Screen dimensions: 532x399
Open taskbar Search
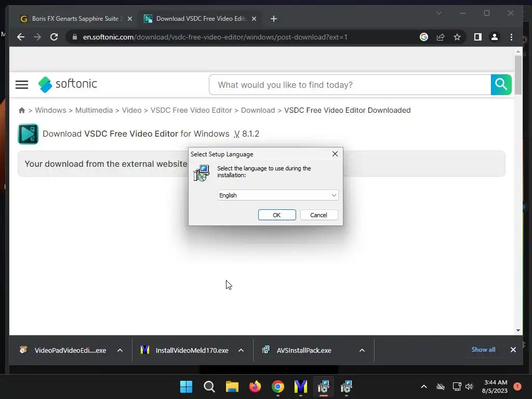tap(209, 387)
